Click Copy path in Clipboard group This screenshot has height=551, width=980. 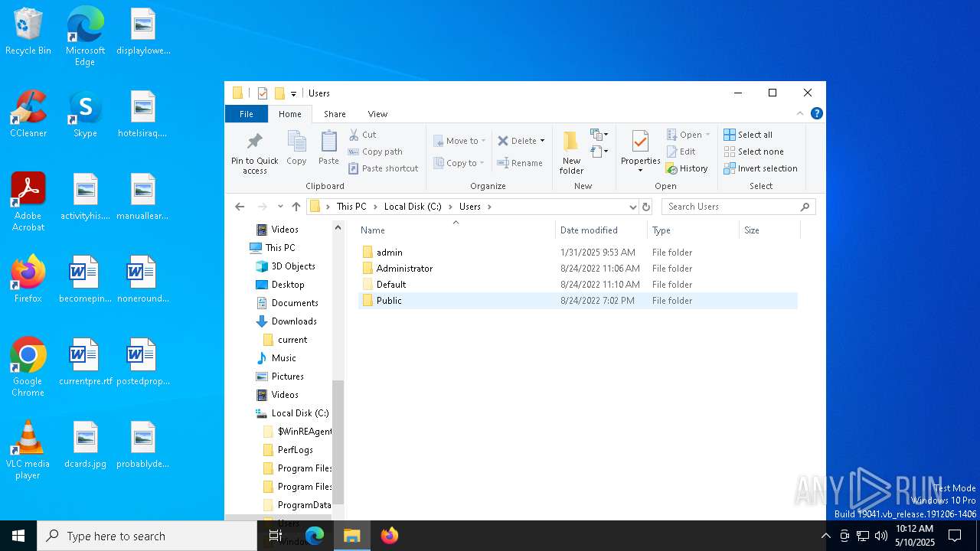(375, 152)
